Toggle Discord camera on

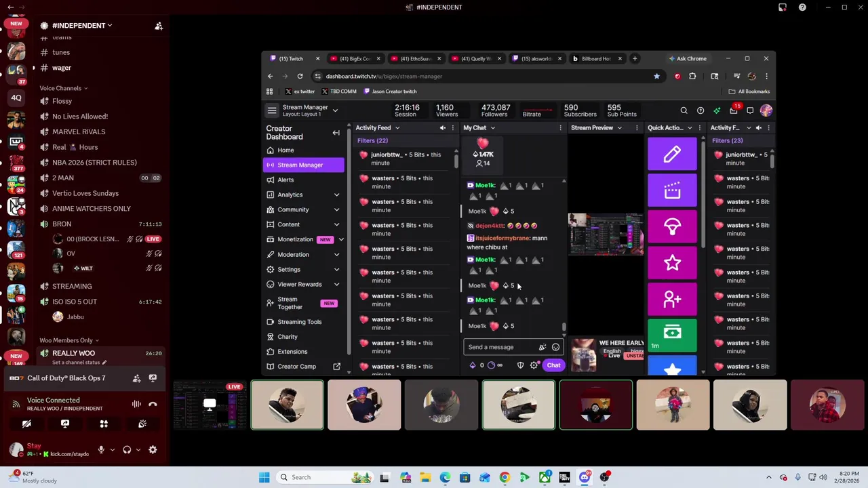click(x=26, y=424)
